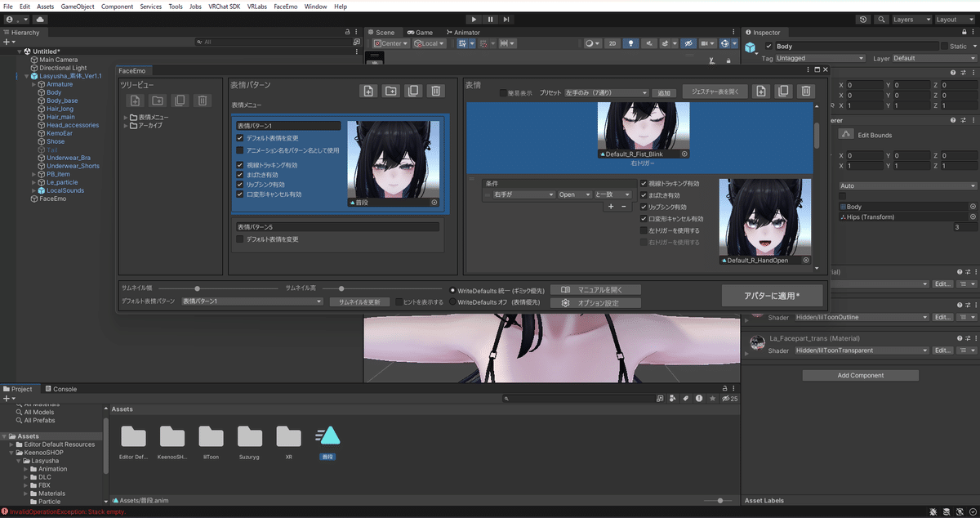The image size is (980, 518).
Task: Select WriteDefaults 統一 (ギミック優先) radio
Action: pos(453,290)
